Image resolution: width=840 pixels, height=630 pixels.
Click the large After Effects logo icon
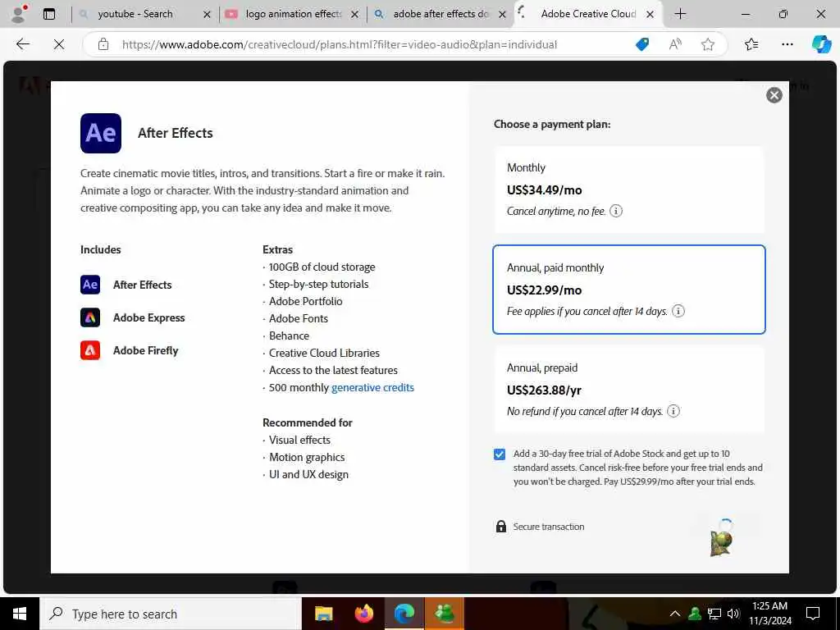pyautogui.click(x=101, y=133)
